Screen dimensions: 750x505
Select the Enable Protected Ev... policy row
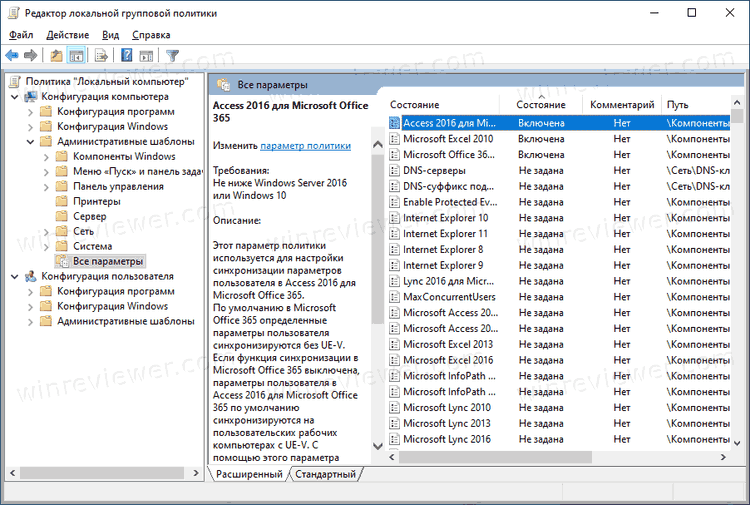(559, 202)
